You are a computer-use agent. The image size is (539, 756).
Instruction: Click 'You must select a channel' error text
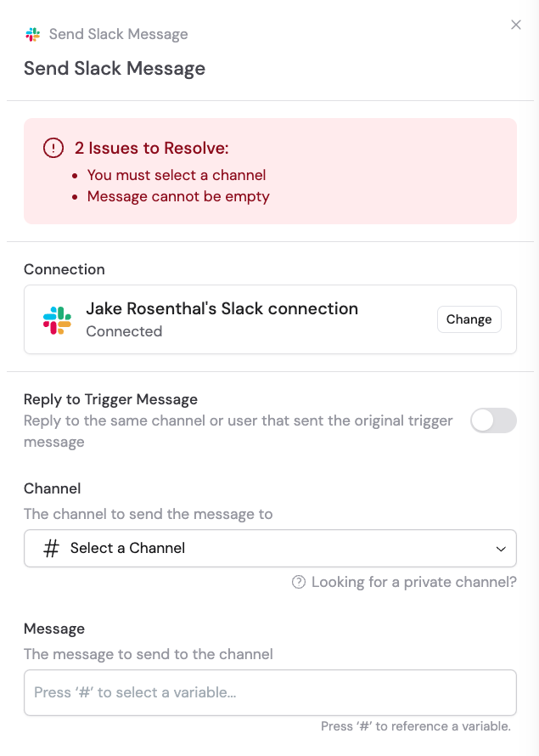(177, 175)
